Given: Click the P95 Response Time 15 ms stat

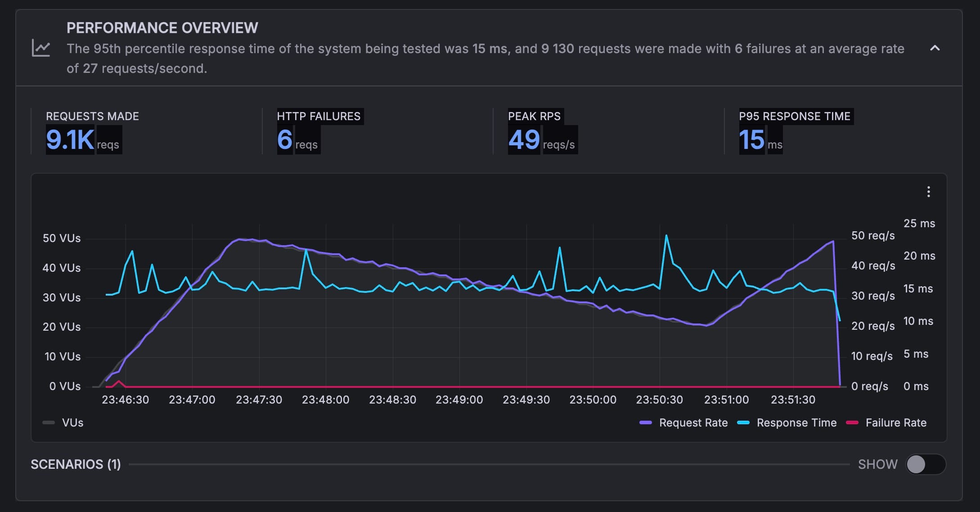Looking at the screenshot, I should pyautogui.click(x=752, y=139).
